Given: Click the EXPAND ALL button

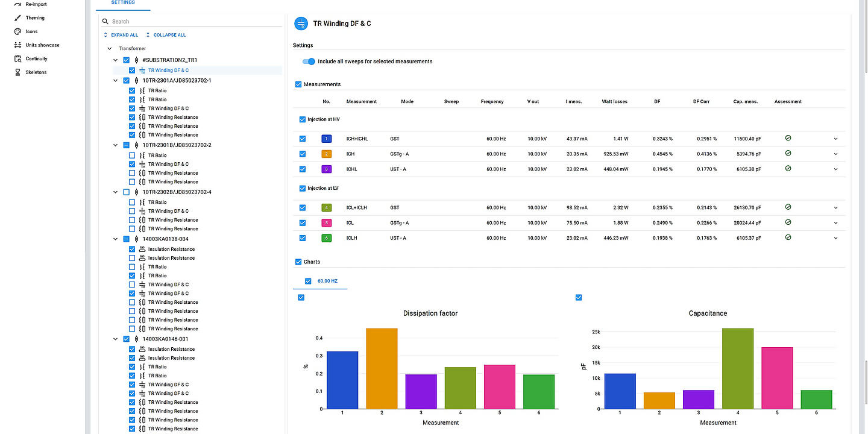Looking at the screenshot, I should pyautogui.click(x=121, y=35).
